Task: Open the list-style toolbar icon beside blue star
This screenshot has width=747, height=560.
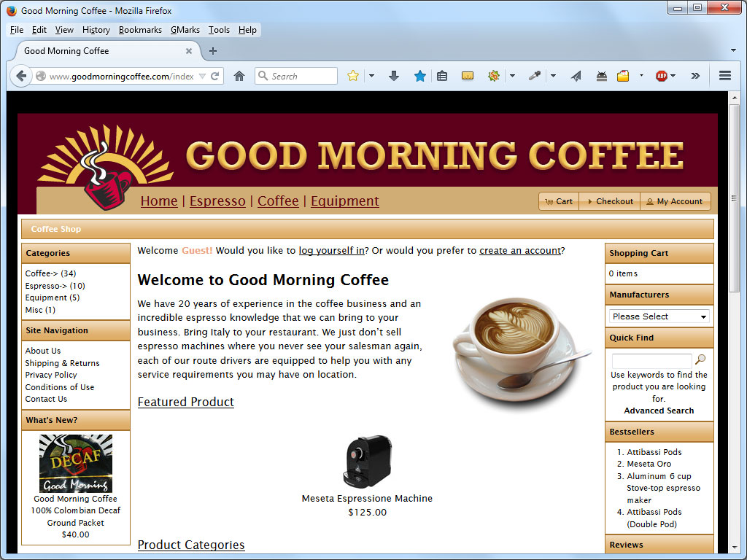Action: coord(442,76)
